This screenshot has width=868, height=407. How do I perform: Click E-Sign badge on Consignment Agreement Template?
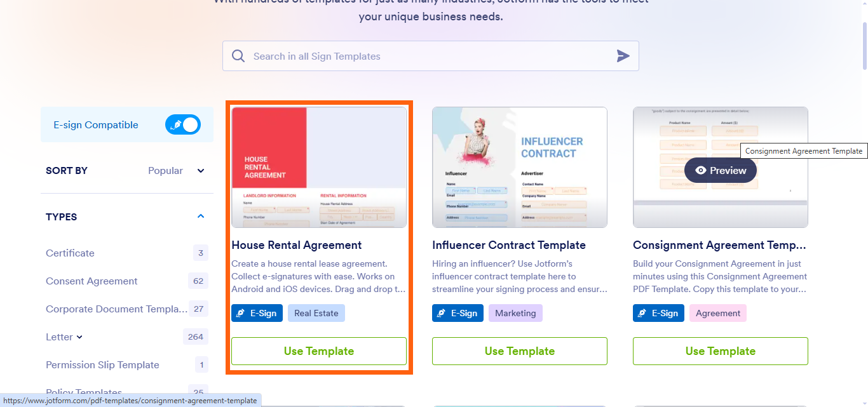658,313
